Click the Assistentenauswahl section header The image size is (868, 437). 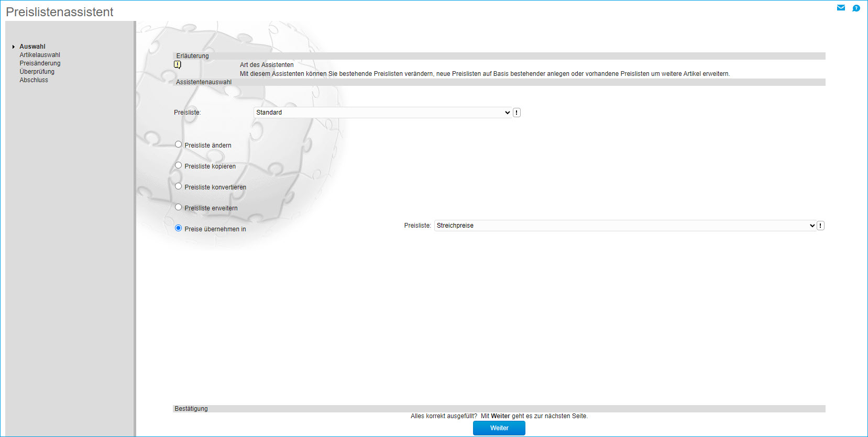[499, 82]
